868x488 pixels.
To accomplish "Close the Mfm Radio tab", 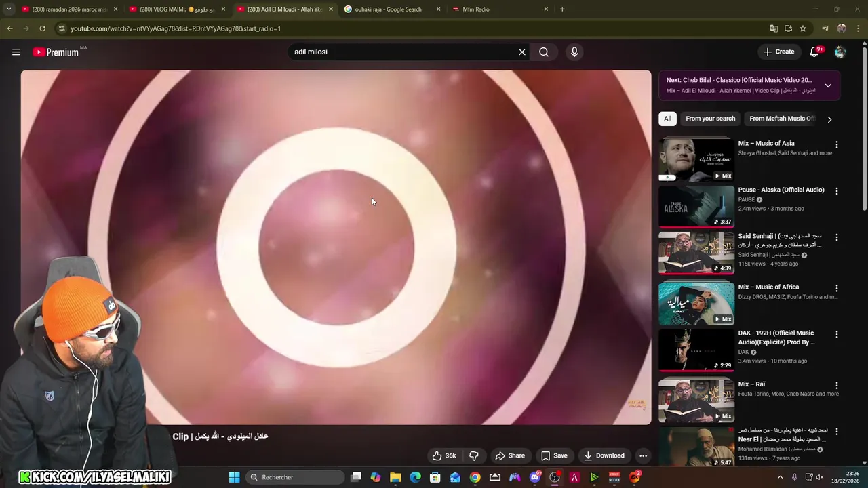I will pos(546,9).
